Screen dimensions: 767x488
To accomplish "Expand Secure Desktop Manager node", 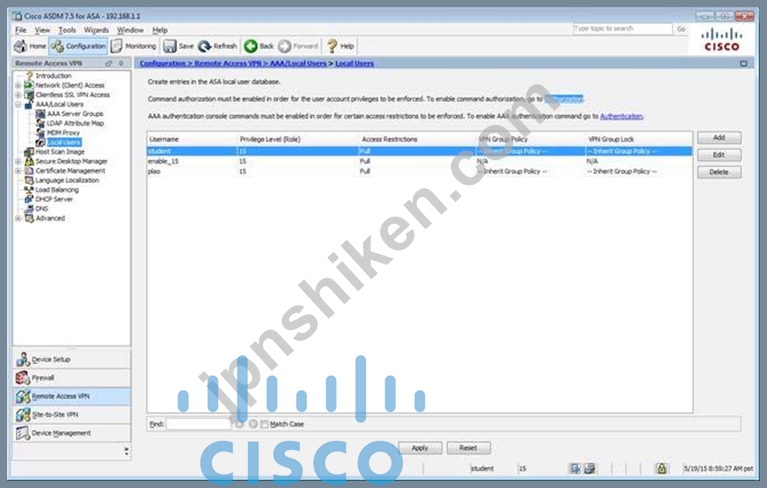I will point(18,161).
